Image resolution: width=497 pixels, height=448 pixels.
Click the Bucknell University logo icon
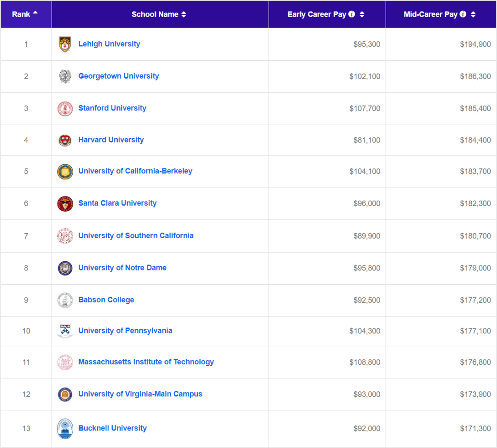pyautogui.click(x=65, y=429)
